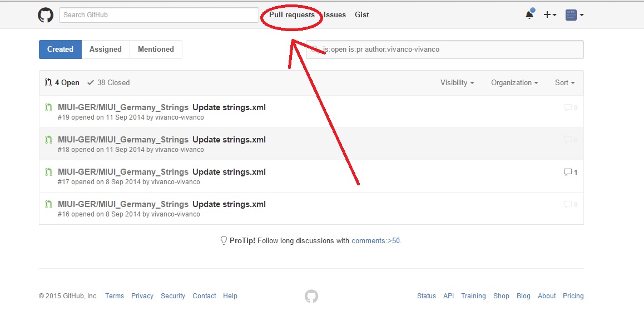Open repository link in pull request #16 row
The height and width of the screenshot is (330, 644).
coord(123,204)
